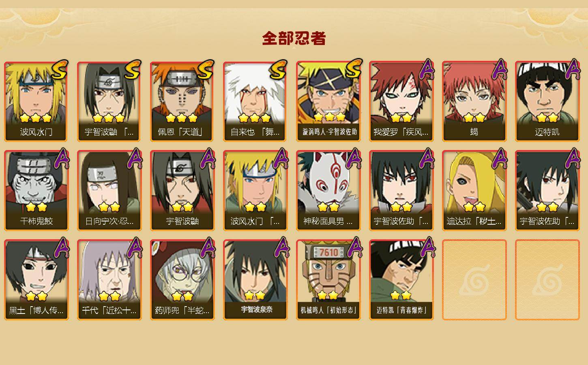This screenshot has height=365, width=588.
Task: Open the 佩恩「天道」 ninja card
Action: pyautogui.click(x=182, y=101)
